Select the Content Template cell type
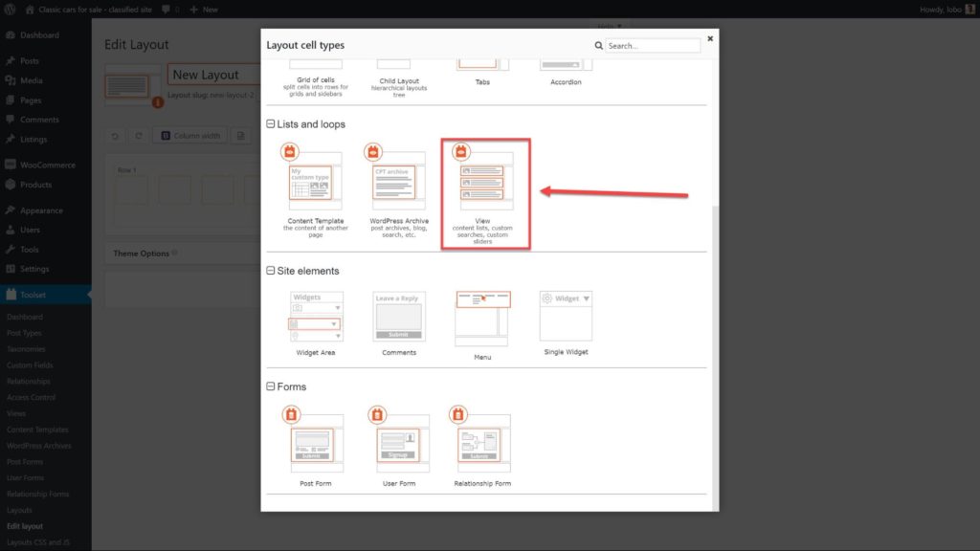Screen dimensions: 980x551 tap(316, 191)
